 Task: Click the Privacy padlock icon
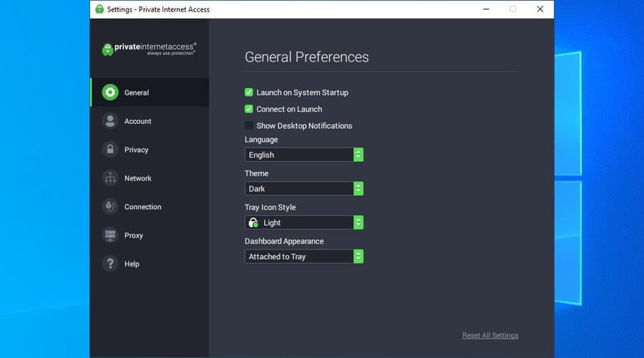pyautogui.click(x=110, y=150)
